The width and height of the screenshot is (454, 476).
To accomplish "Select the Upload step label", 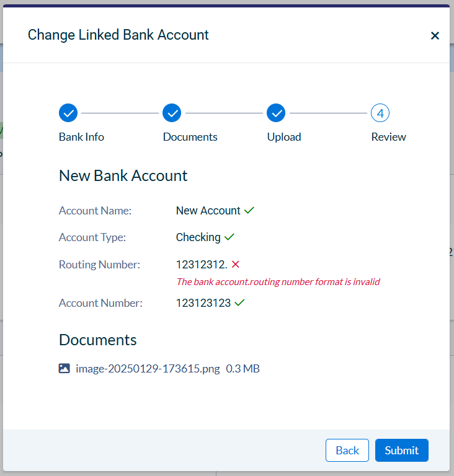I will pyautogui.click(x=284, y=137).
